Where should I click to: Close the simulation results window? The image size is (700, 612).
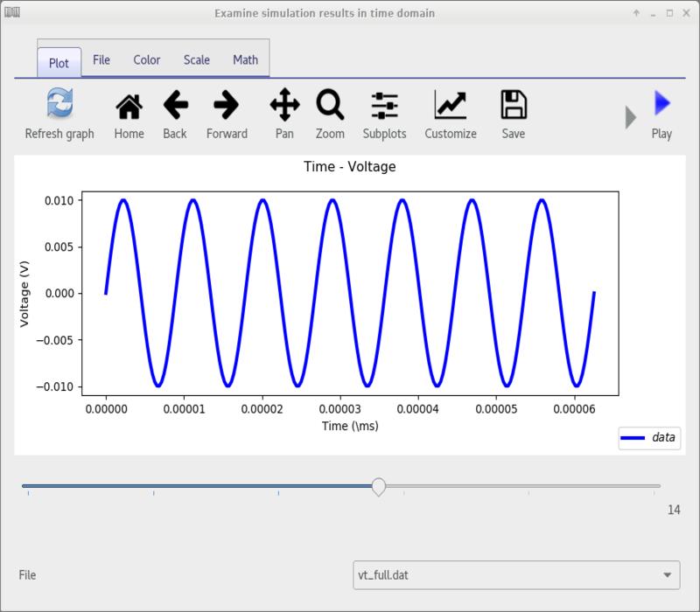687,13
